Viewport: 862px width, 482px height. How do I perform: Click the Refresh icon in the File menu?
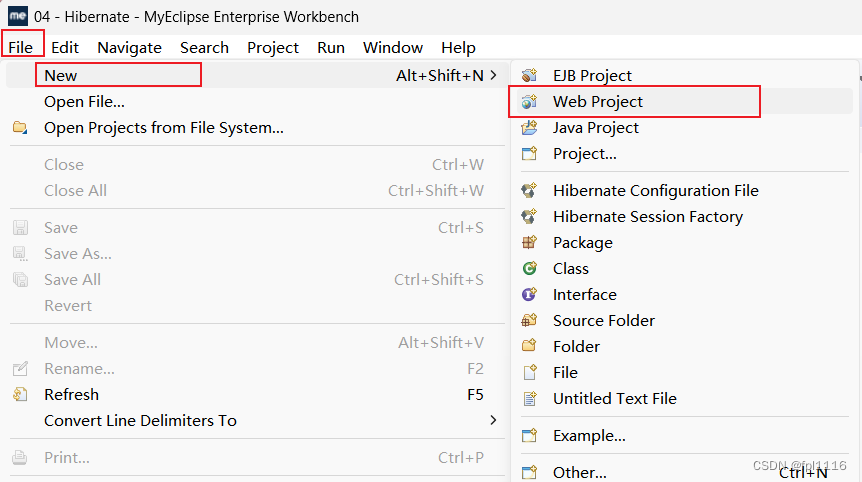(20, 395)
